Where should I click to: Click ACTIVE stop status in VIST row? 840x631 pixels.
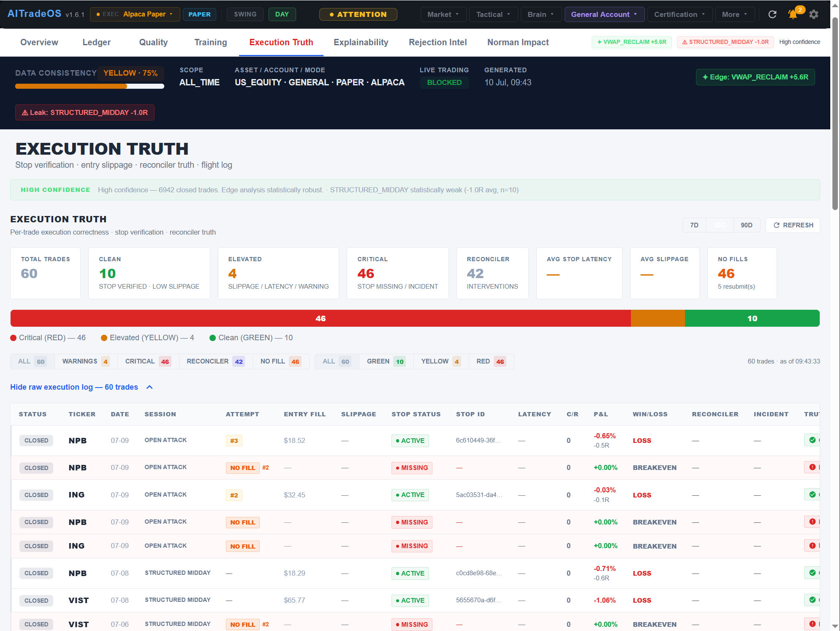(410, 600)
